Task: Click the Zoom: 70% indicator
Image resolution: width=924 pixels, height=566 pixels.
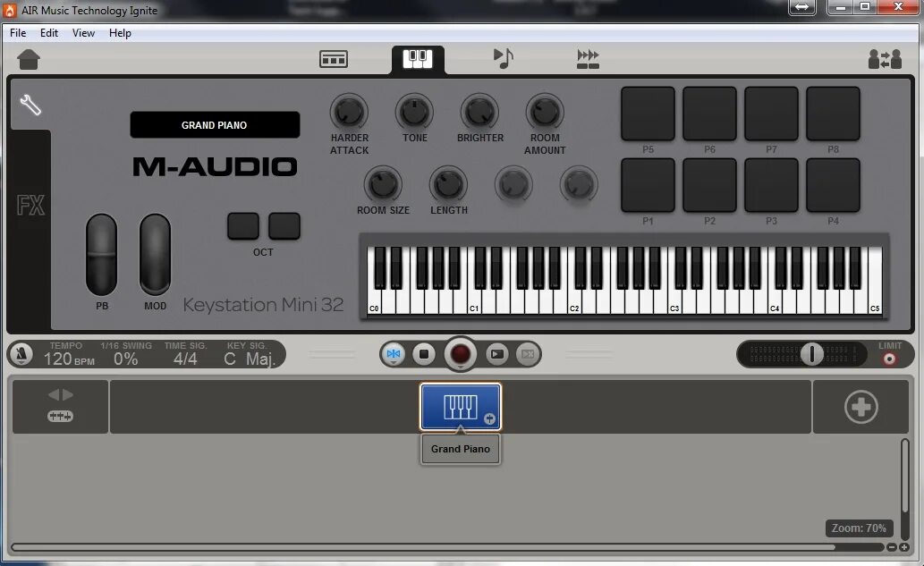Action: click(859, 528)
